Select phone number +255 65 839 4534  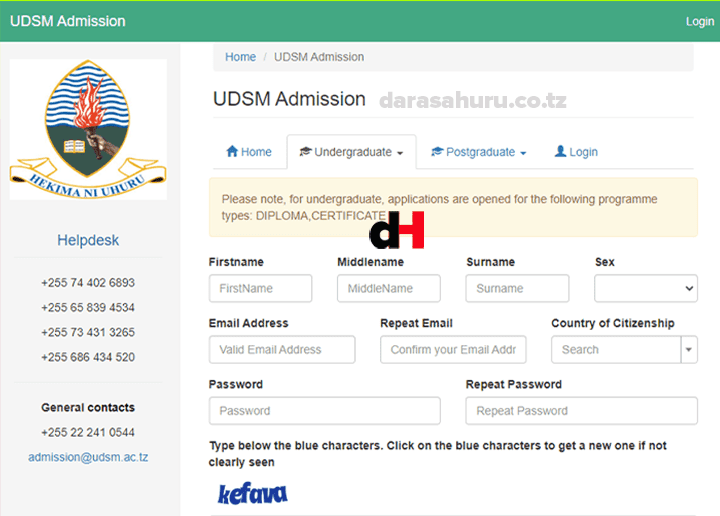click(88, 308)
